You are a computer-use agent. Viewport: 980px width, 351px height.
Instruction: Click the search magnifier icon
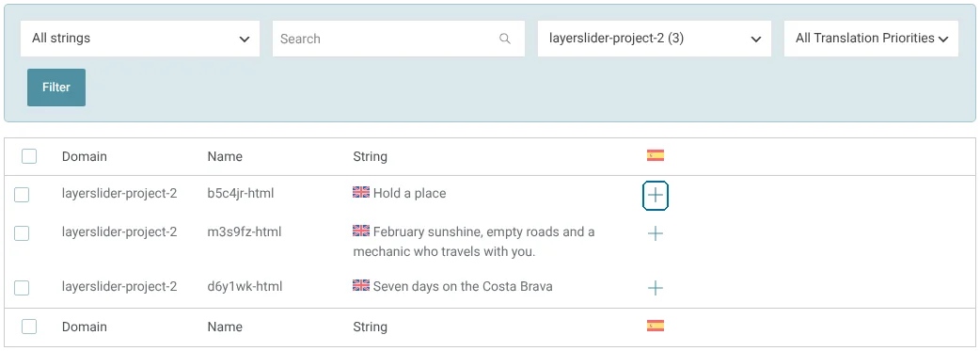point(505,39)
